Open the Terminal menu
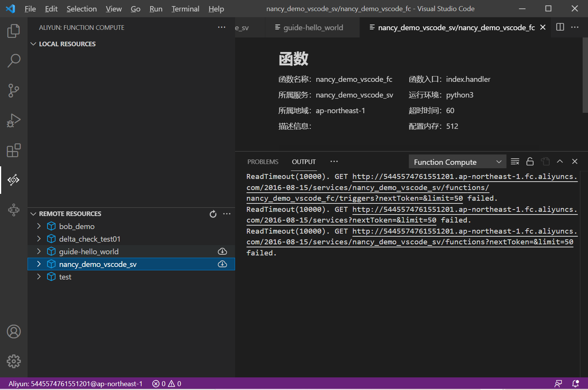The width and height of the screenshot is (588, 390). pos(185,9)
